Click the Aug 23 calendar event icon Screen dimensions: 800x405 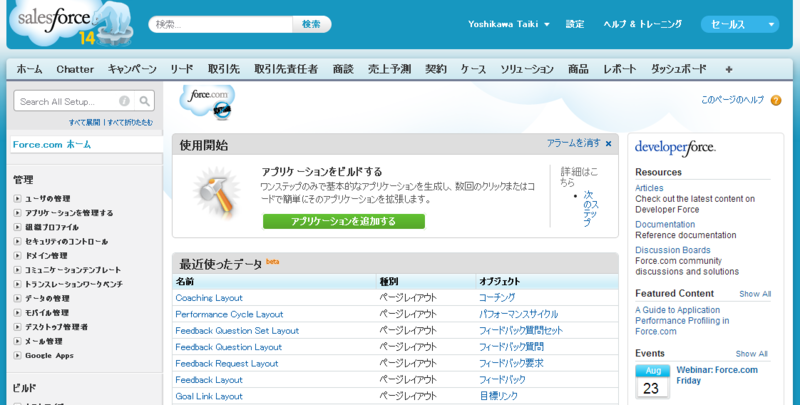[x=653, y=382]
